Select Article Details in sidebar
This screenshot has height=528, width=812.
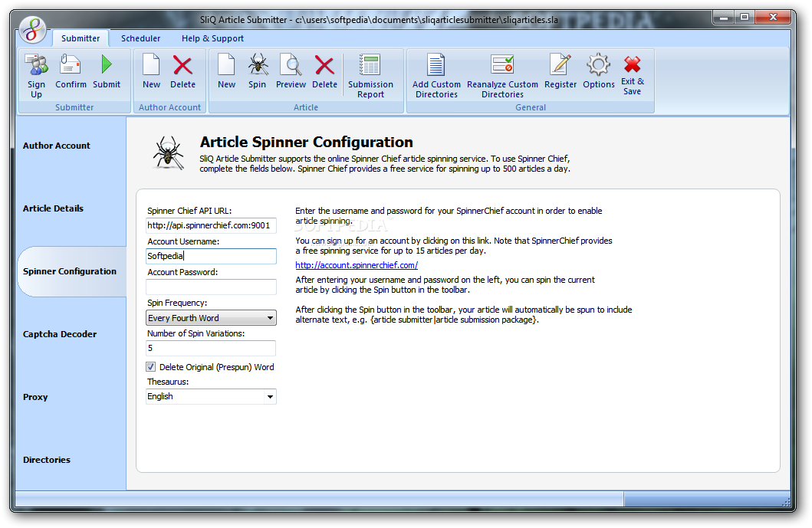tap(53, 208)
